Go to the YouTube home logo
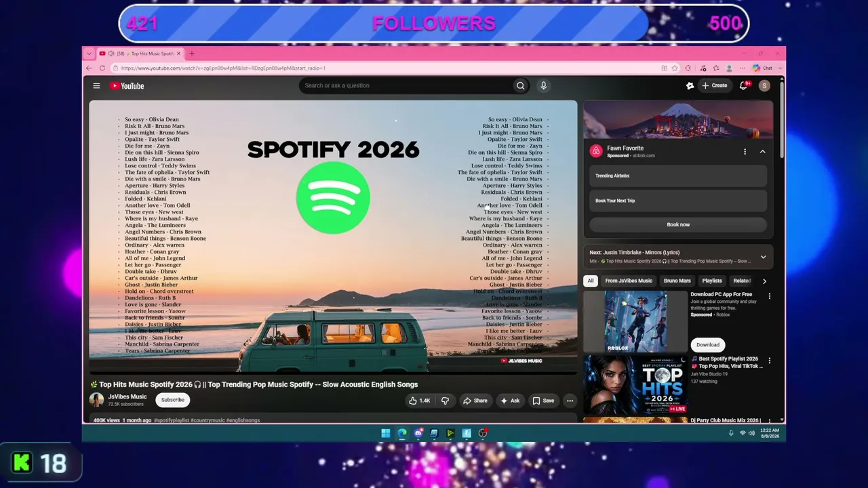868x488 pixels. pos(127,86)
